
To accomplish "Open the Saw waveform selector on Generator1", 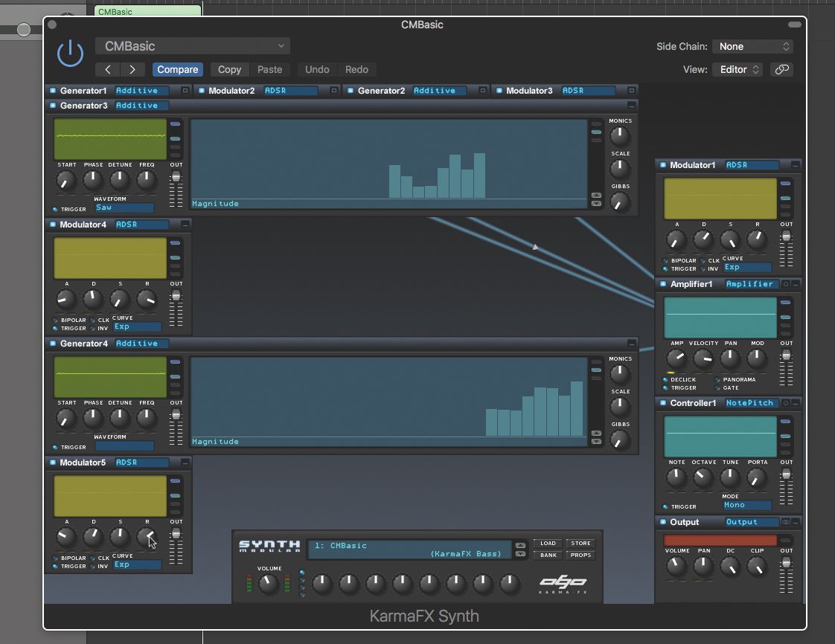I will tap(124, 207).
